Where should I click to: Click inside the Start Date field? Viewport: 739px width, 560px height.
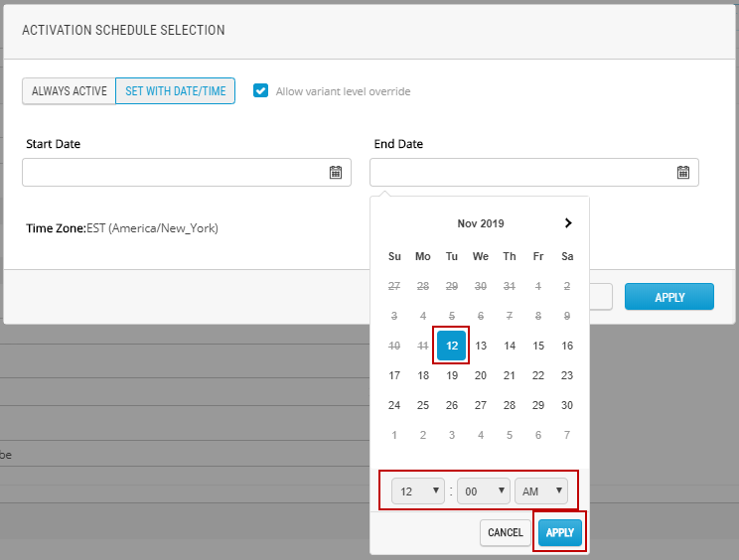[x=176, y=173]
